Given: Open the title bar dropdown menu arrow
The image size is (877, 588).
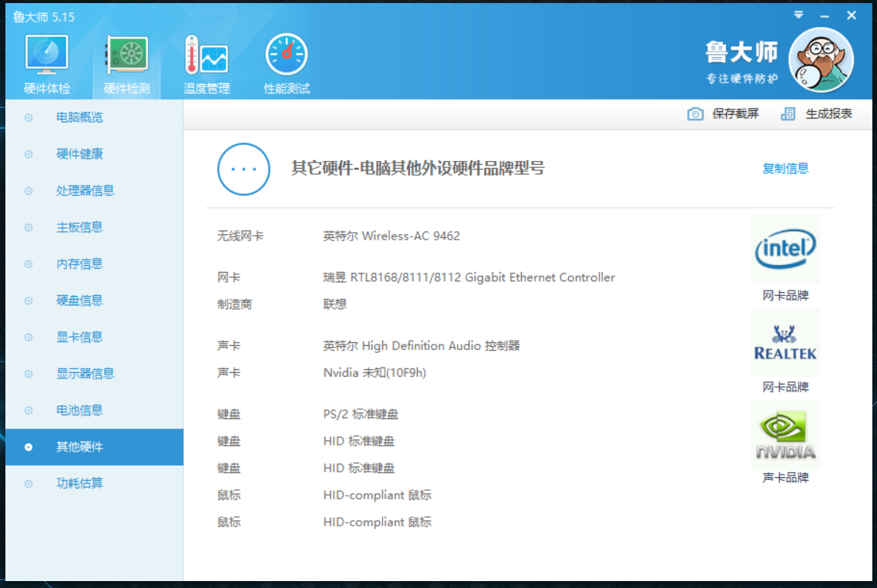Looking at the screenshot, I should (798, 15).
